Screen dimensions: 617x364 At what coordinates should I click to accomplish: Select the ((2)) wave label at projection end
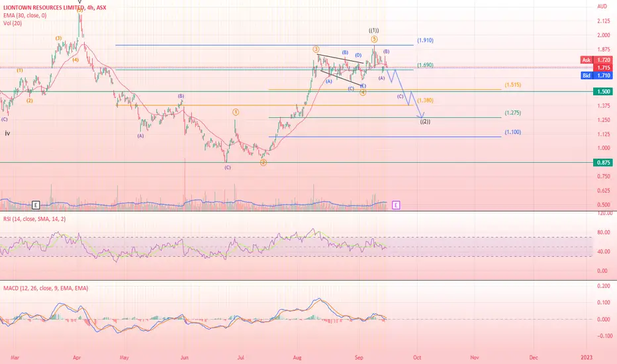point(425,122)
